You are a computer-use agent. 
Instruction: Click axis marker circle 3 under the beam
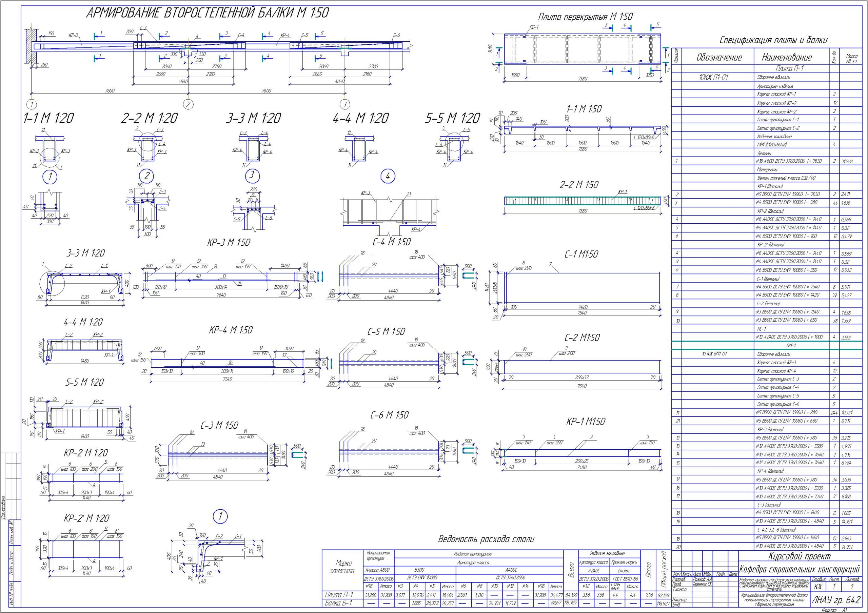(344, 104)
